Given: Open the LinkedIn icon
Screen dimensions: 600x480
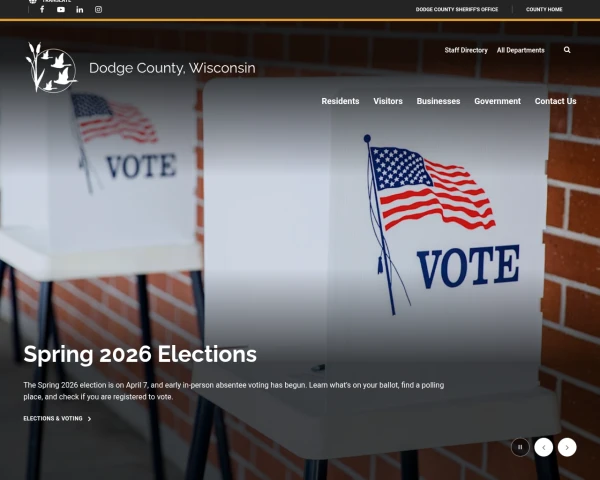Looking at the screenshot, I should (80, 10).
